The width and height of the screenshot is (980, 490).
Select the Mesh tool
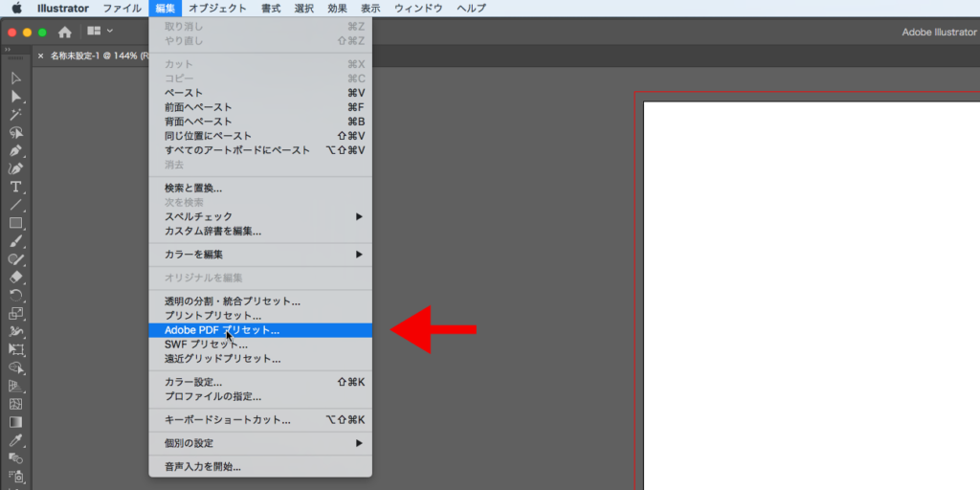coord(16,404)
